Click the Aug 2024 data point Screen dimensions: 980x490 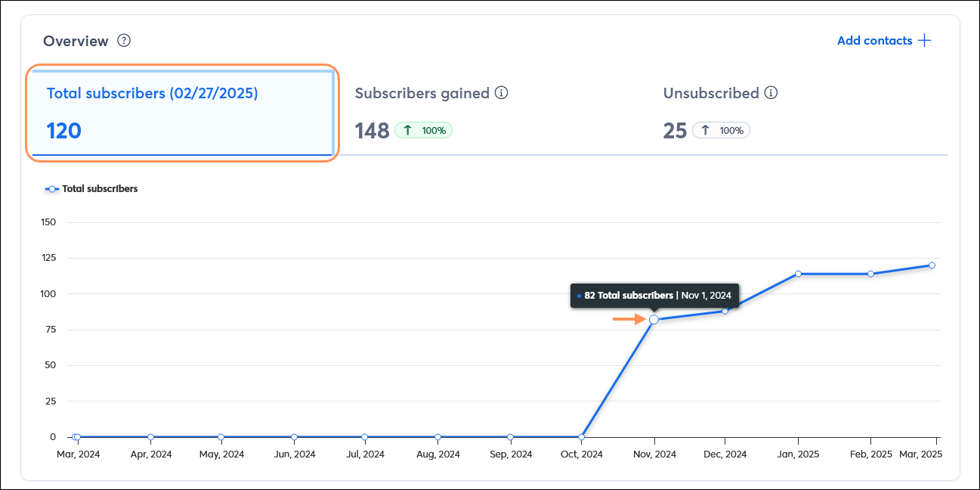pyautogui.click(x=437, y=437)
